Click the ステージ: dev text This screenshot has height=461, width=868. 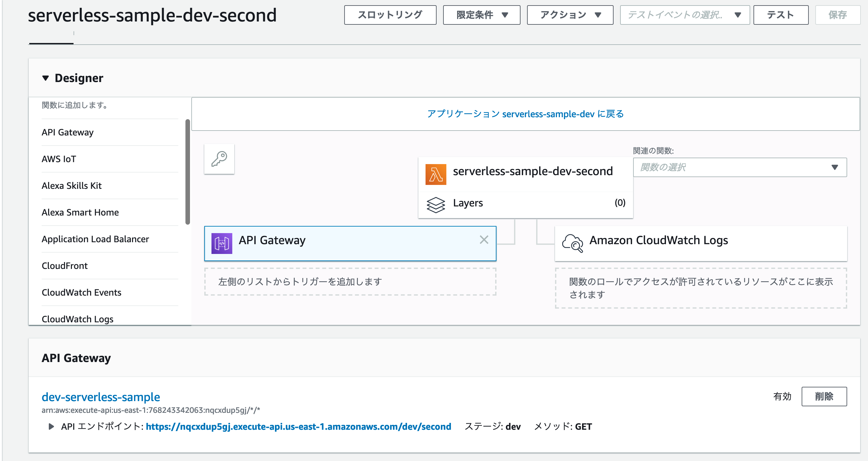point(492,426)
